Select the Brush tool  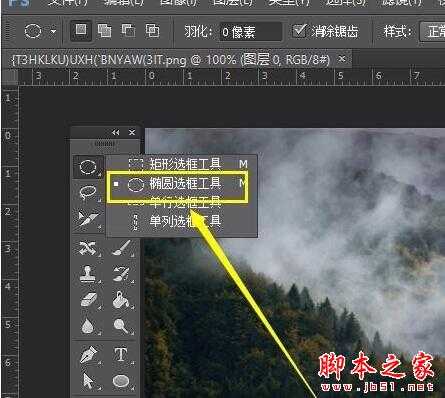(x=122, y=249)
